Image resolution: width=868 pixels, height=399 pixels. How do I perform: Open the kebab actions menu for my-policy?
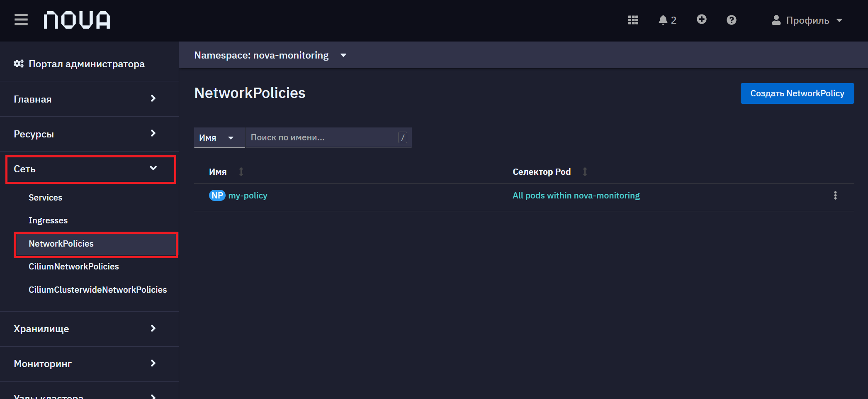coord(835,196)
